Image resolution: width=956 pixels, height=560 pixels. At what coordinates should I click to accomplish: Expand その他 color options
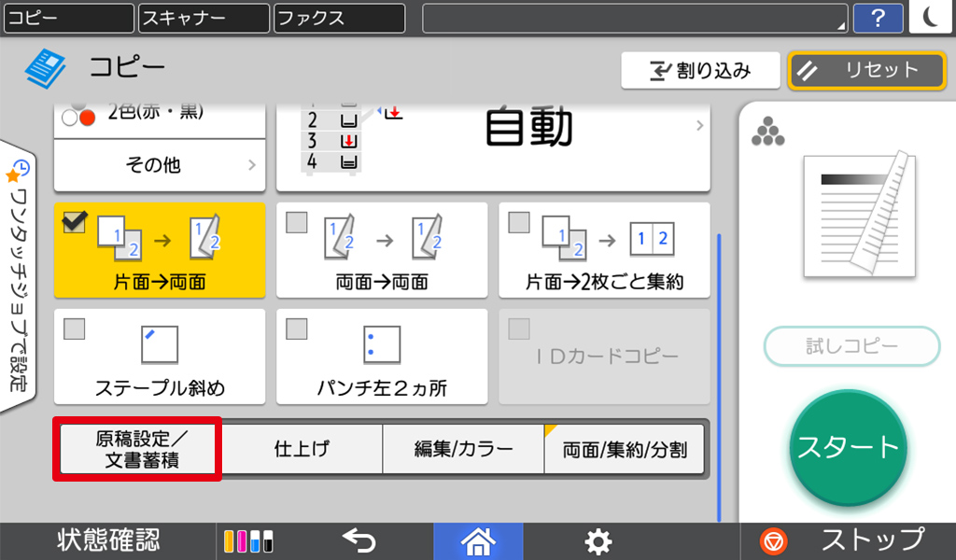coord(160,164)
